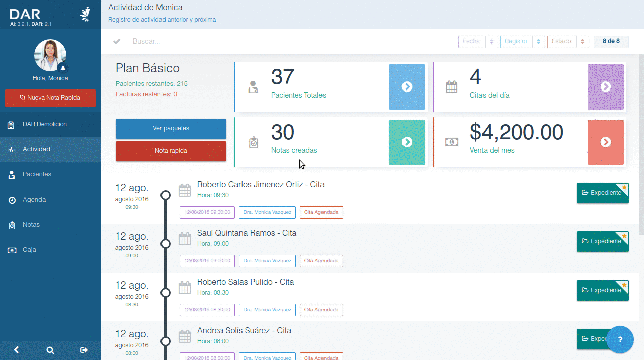Click the DAR logo emblem icon
The width and height of the screenshot is (644, 360).
[x=85, y=14]
